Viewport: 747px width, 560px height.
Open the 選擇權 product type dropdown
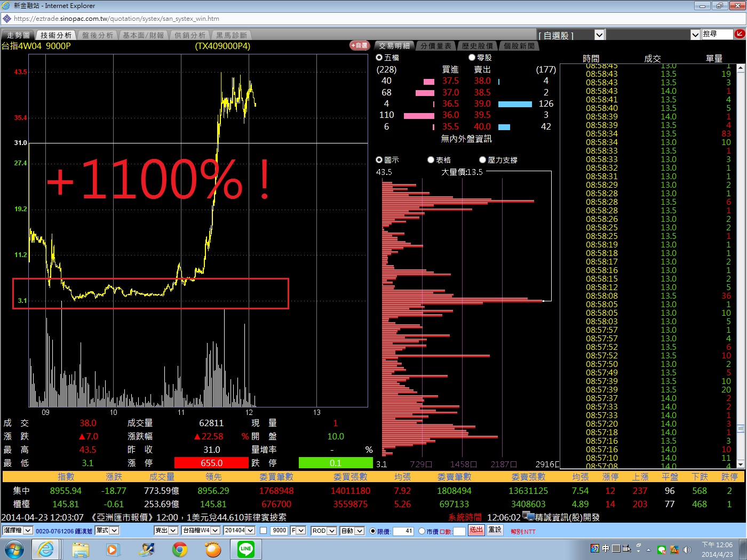pos(18,531)
